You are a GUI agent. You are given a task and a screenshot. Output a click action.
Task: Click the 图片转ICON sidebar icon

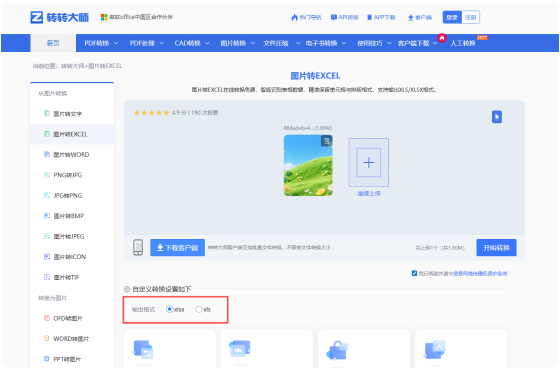[x=47, y=256]
